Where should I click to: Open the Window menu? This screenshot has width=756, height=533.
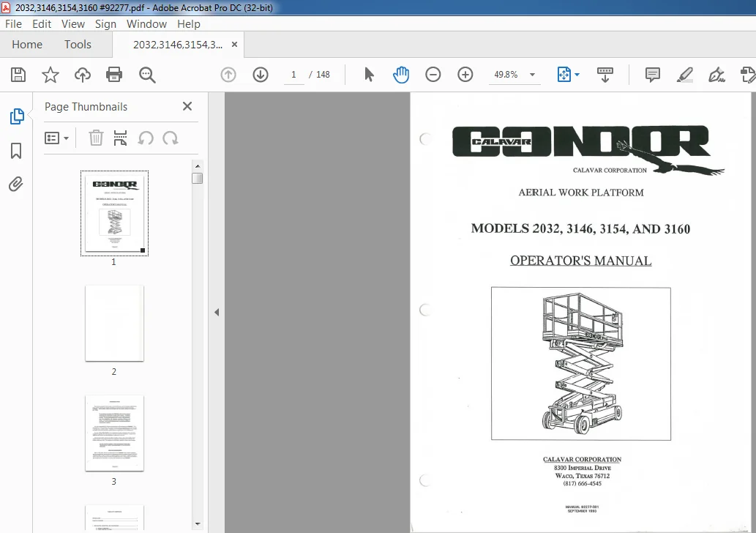click(146, 24)
